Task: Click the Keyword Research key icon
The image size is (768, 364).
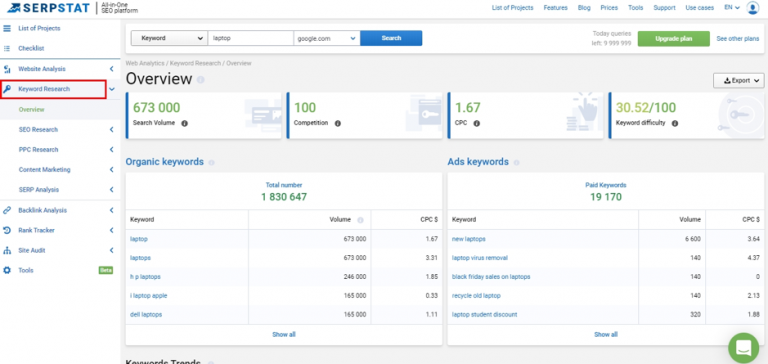Action: coord(7,89)
